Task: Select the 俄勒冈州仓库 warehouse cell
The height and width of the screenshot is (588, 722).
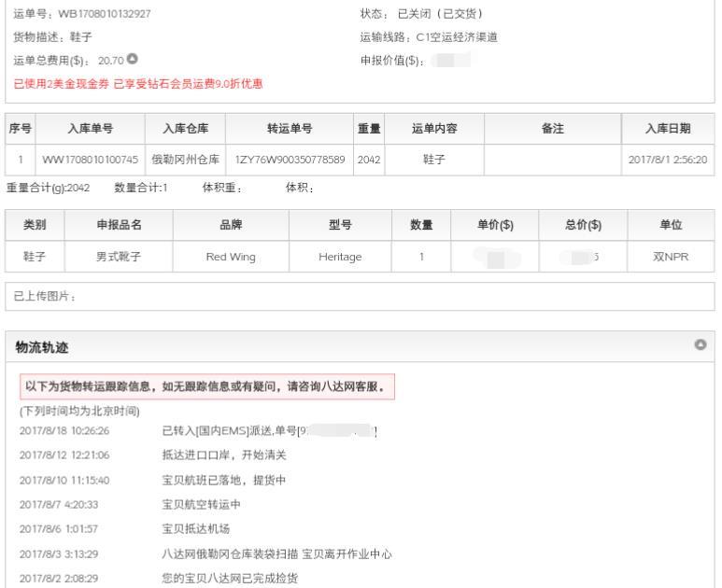Action: point(185,160)
